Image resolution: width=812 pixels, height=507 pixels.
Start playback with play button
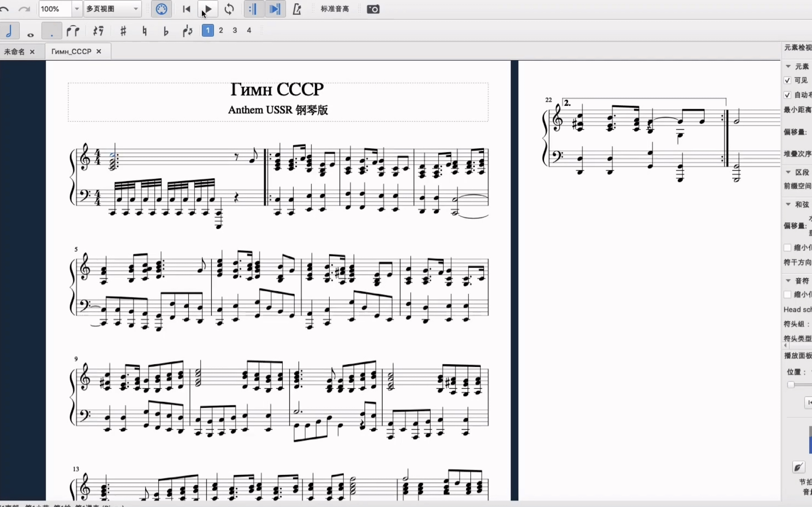pyautogui.click(x=208, y=9)
